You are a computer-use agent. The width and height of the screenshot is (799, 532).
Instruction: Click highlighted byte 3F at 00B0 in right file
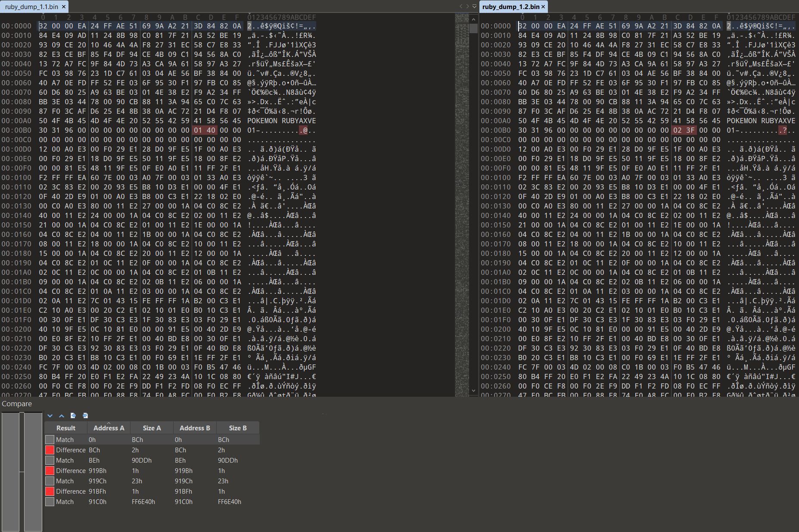[x=690, y=130]
